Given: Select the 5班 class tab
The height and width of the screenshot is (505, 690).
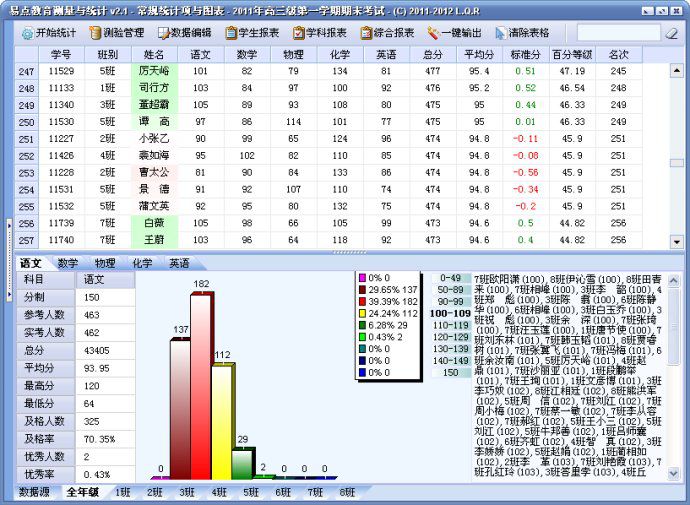Looking at the screenshot, I should (x=251, y=492).
